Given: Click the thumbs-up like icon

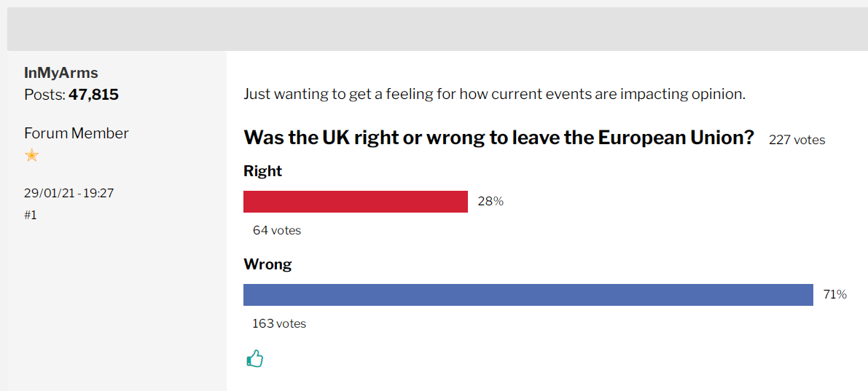Looking at the screenshot, I should coord(254,359).
